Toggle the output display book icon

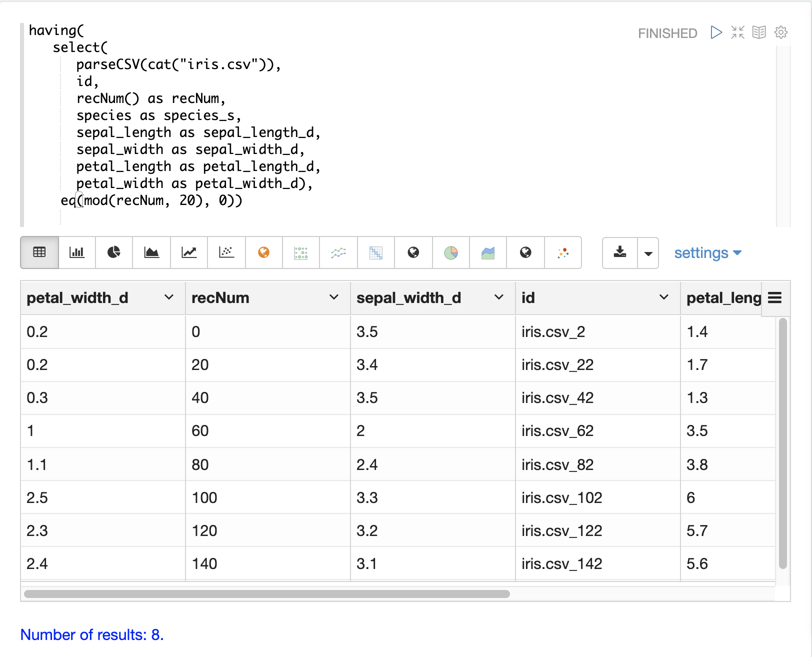759,32
